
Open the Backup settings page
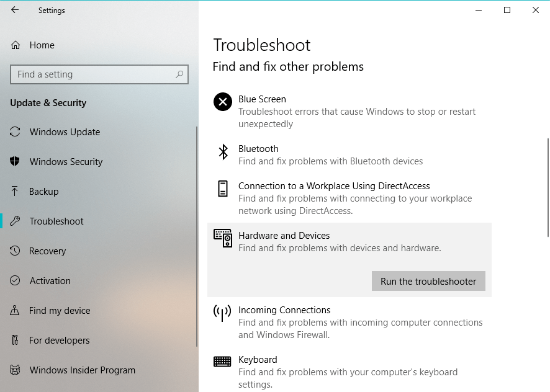coord(43,192)
